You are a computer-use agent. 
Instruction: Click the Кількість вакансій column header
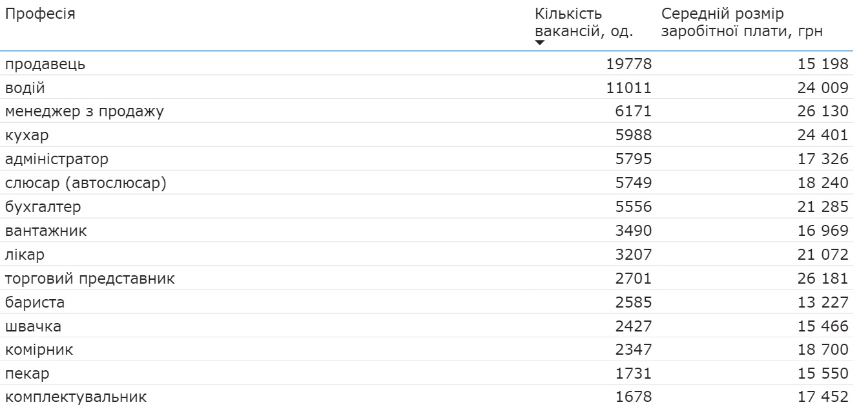pos(583,23)
